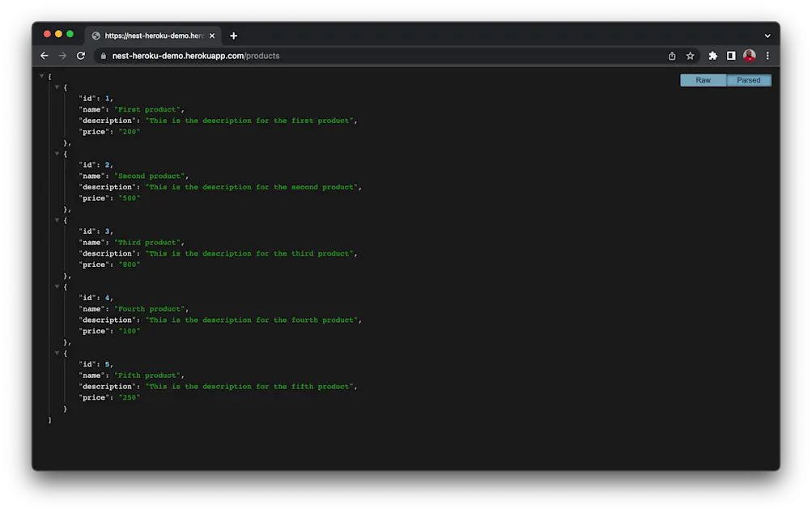Screen dimensions: 812x513
Task: Collapse the root JSON array triangle
Action: coord(41,75)
